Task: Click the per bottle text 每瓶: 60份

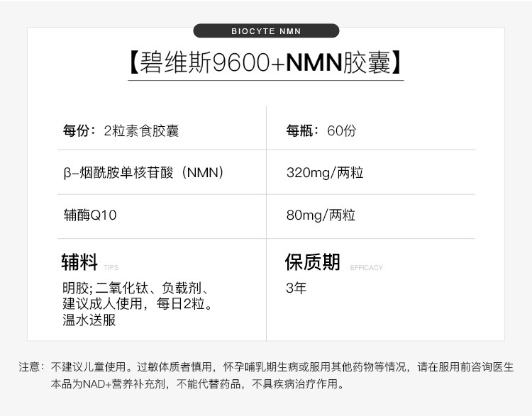Action: [x=321, y=130]
